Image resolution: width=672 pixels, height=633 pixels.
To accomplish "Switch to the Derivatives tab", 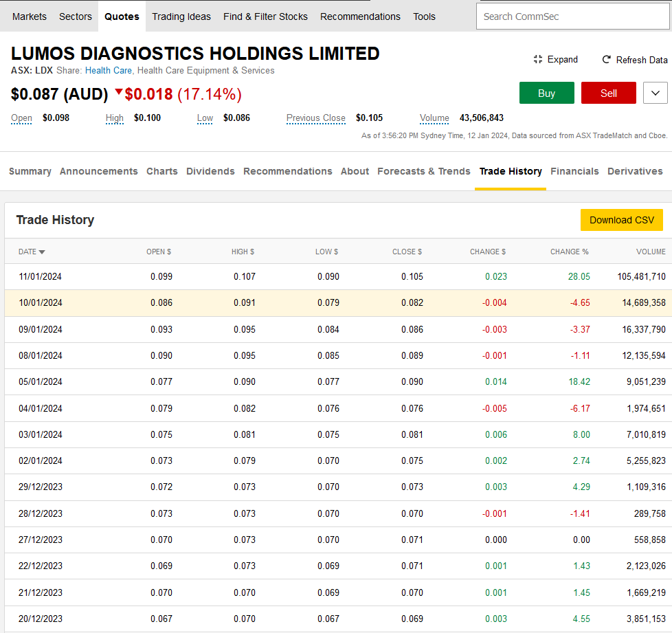I will tap(635, 171).
